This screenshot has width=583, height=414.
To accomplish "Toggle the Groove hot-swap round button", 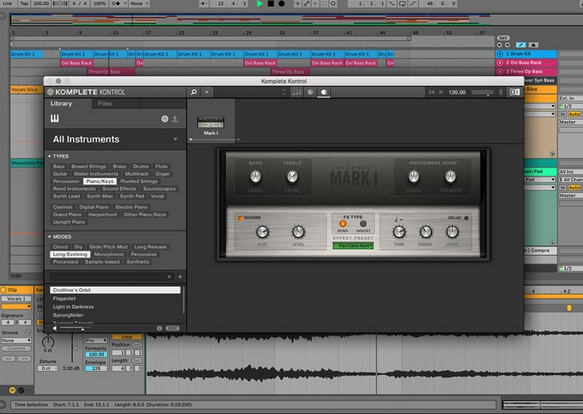I will [27, 332].
